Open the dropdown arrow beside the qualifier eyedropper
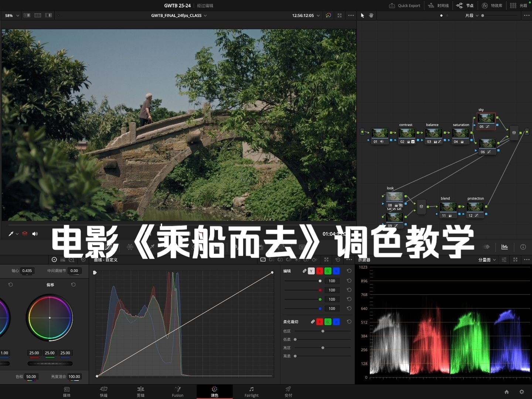The height and width of the screenshot is (399, 532). [17, 234]
